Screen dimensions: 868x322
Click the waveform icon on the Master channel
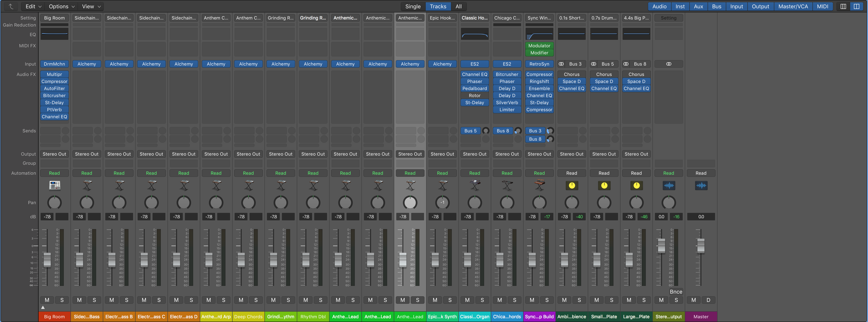[701, 185]
